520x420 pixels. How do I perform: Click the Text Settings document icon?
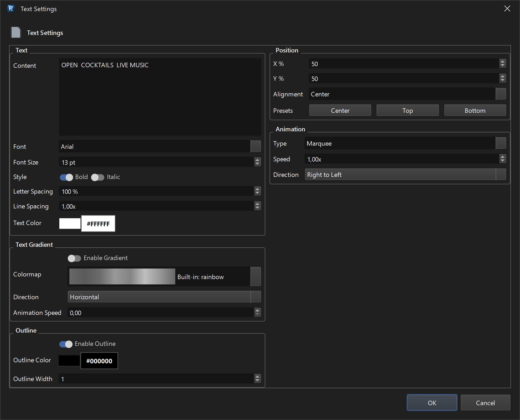pos(16,33)
